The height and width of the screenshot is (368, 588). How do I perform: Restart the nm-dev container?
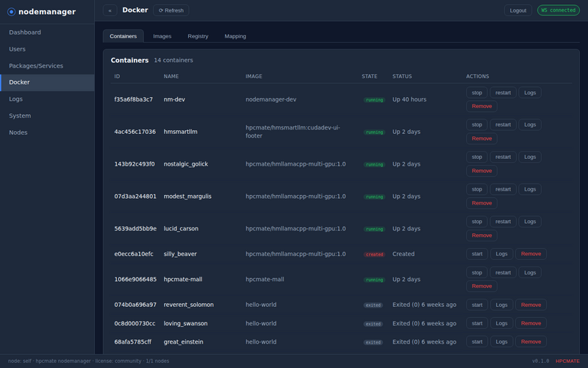point(503,93)
